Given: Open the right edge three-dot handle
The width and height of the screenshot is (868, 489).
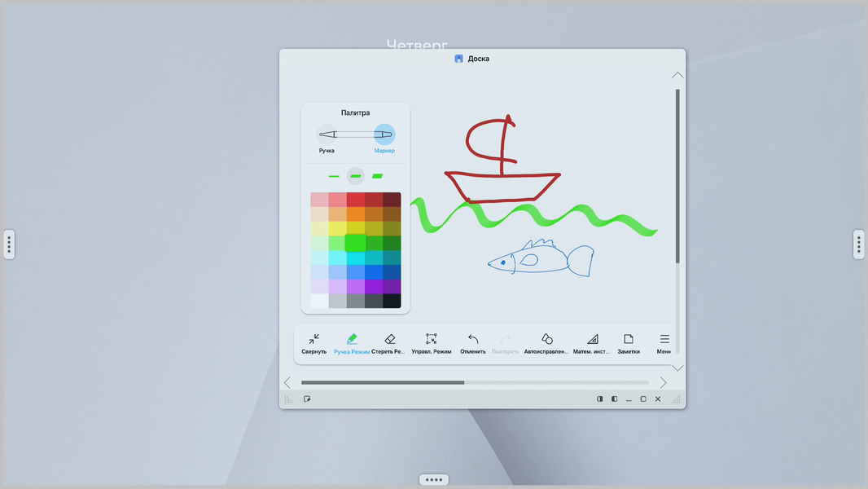Looking at the screenshot, I should click(858, 244).
